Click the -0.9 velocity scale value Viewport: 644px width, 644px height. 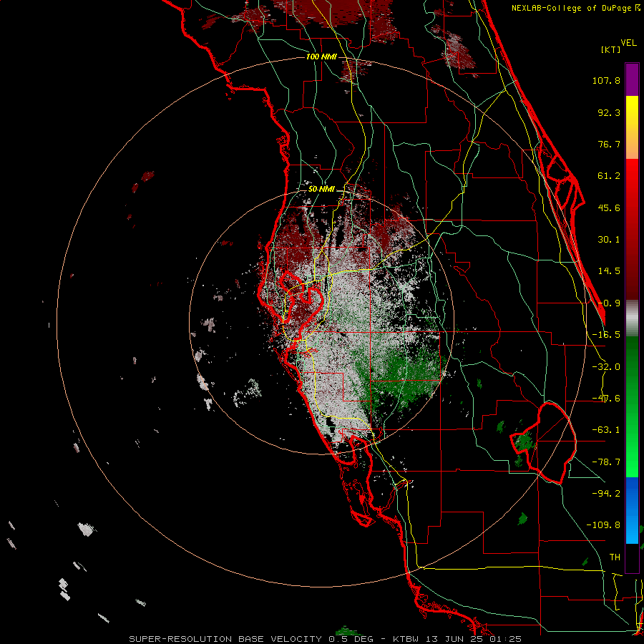(x=609, y=303)
